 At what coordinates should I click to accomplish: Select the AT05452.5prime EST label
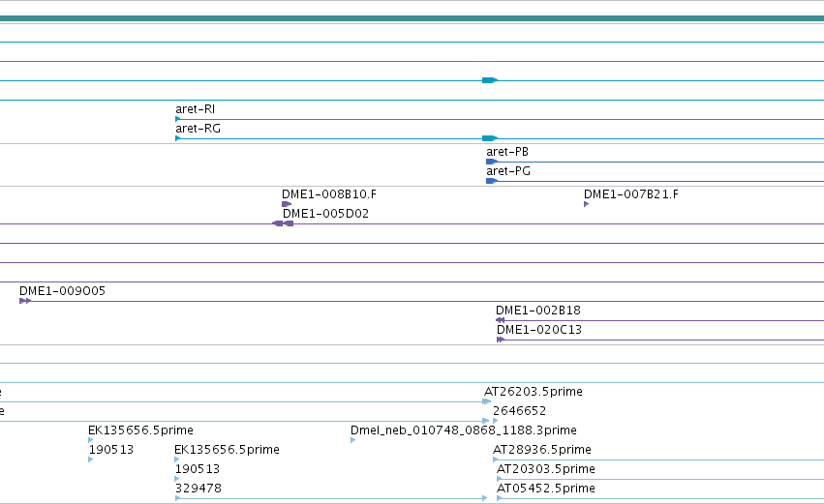[x=546, y=489]
